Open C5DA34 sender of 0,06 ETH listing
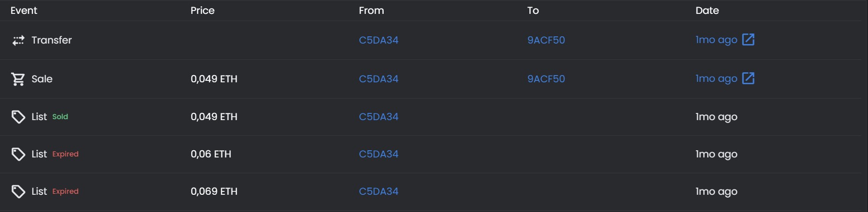 pos(378,154)
